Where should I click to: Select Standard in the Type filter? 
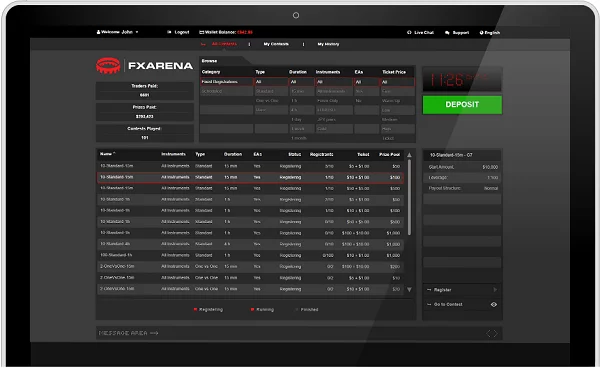271,91
